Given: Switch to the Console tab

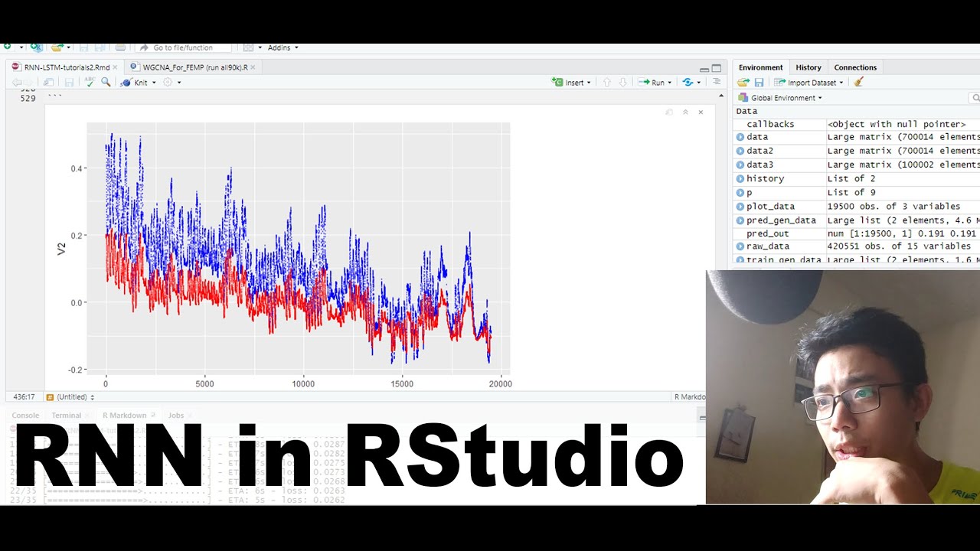Looking at the screenshot, I should (x=25, y=416).
